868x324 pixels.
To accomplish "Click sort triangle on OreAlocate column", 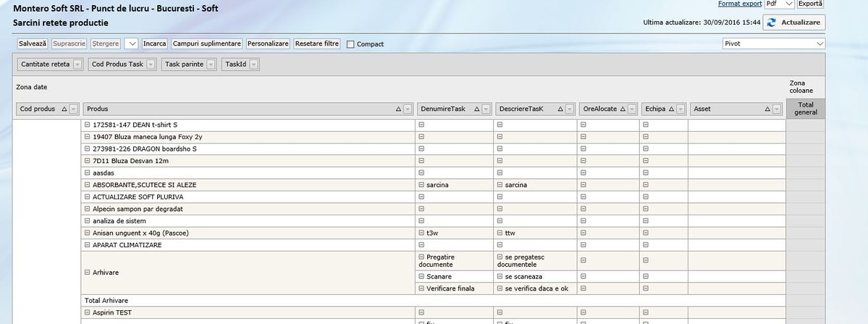I will click(x=623, y=109).
